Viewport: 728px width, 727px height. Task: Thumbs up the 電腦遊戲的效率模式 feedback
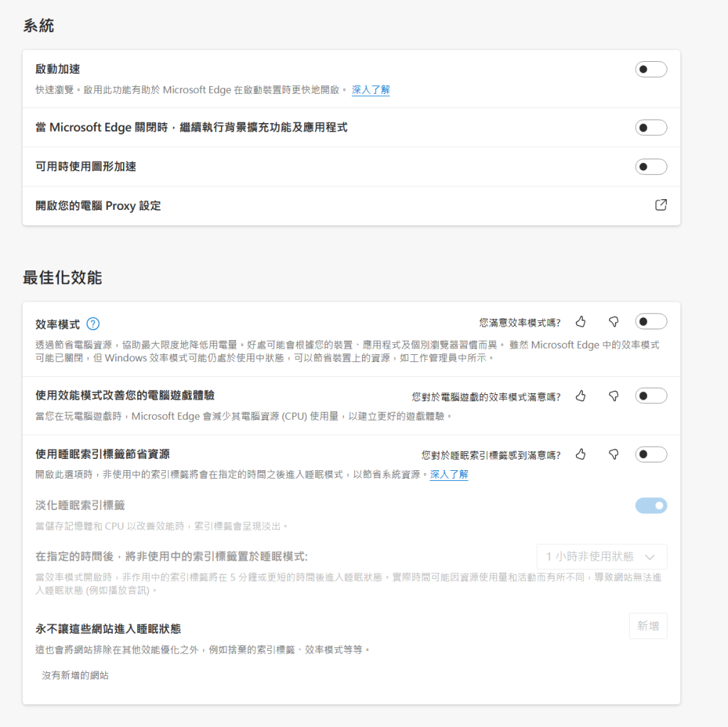pos(581,396)
